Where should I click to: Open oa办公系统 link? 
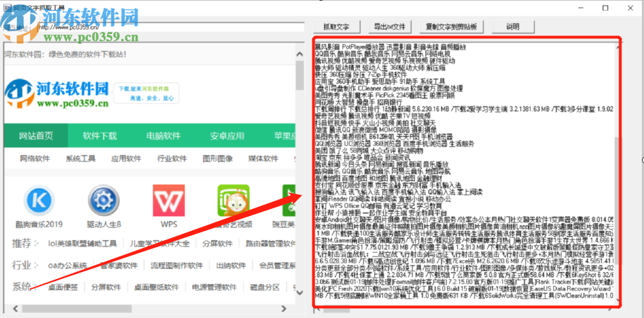click(67, 266)
